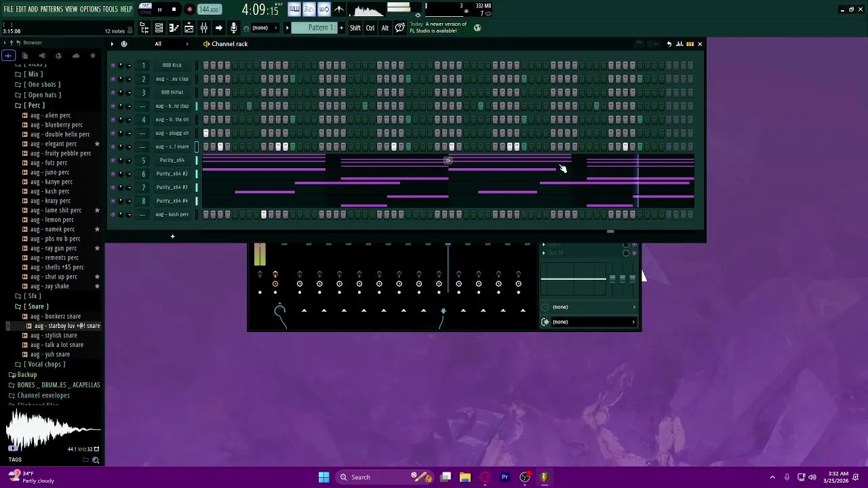Click the stop playback button
This screenshot has width=868, height=488.
tap(174, 9)
